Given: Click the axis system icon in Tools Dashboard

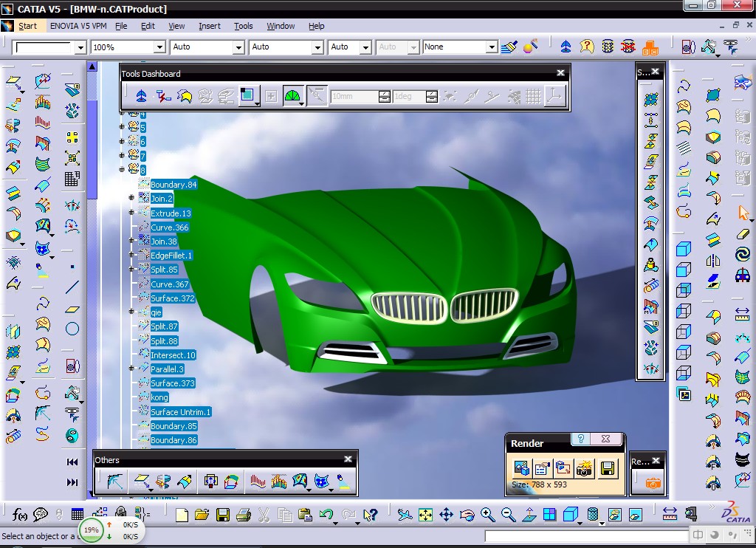Looking at the screenshot, I should [554, 96].
